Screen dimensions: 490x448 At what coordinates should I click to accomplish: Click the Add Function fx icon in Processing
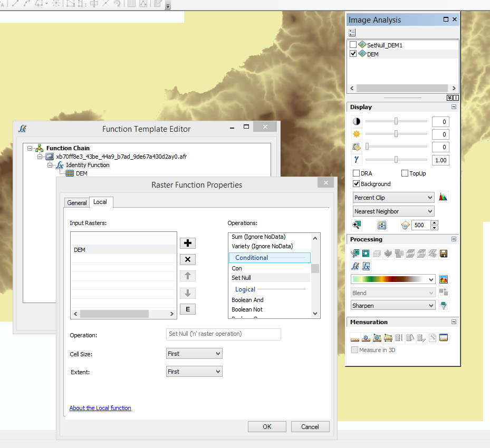click(x=355, y=266)
